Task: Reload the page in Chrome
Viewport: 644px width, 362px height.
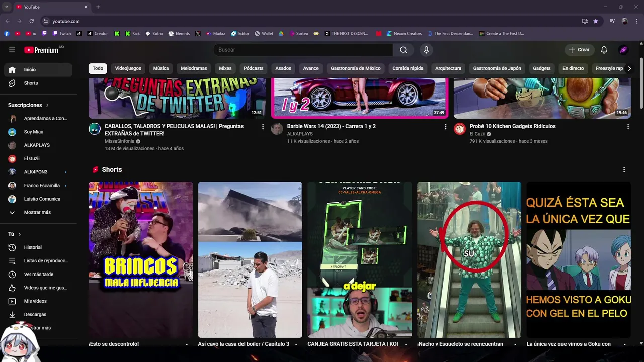Action: (x=31, y=21)
